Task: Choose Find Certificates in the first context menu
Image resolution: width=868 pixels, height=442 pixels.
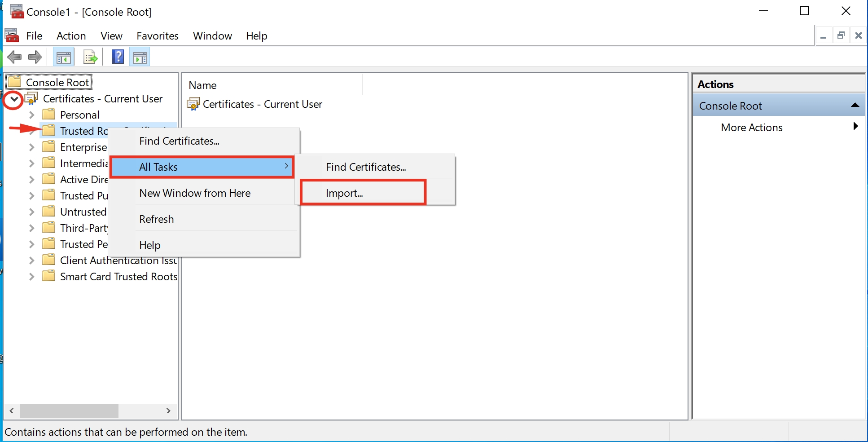Action: coord(205,141)
